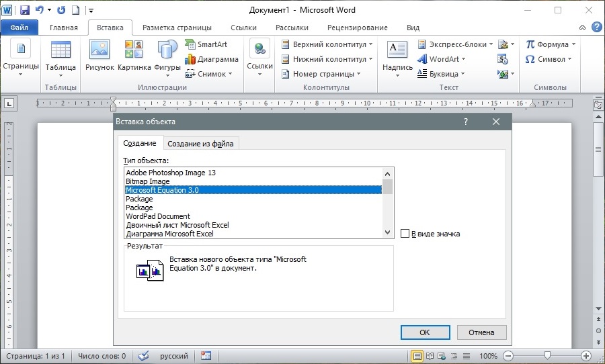Open the Страницы pages gallery

coord(21,58)
